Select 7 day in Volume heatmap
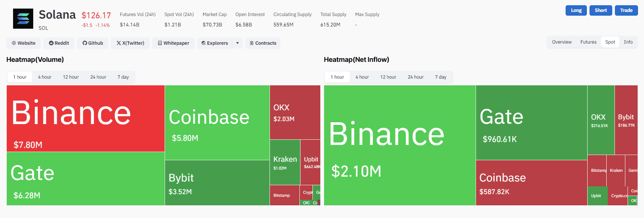644x218 pixels. (123, 77)
